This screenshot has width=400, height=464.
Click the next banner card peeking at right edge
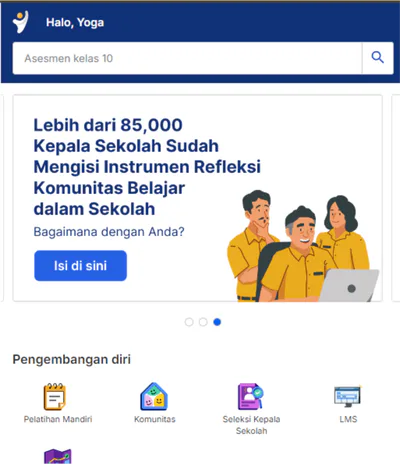[396, 198]
